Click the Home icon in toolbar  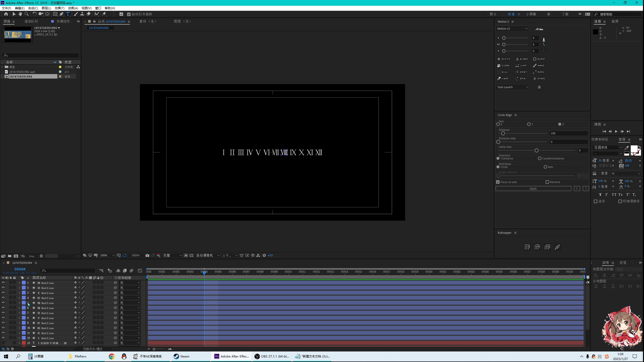point(6,14)
